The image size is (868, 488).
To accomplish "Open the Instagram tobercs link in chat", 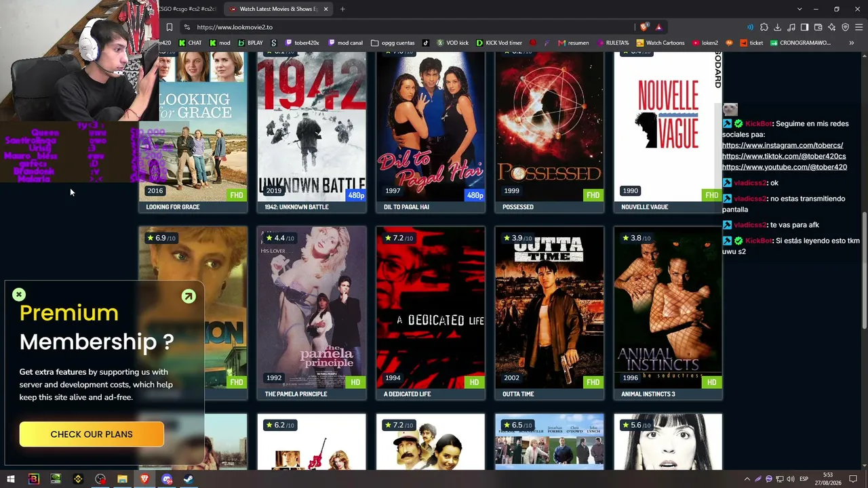I will point(783,145).
